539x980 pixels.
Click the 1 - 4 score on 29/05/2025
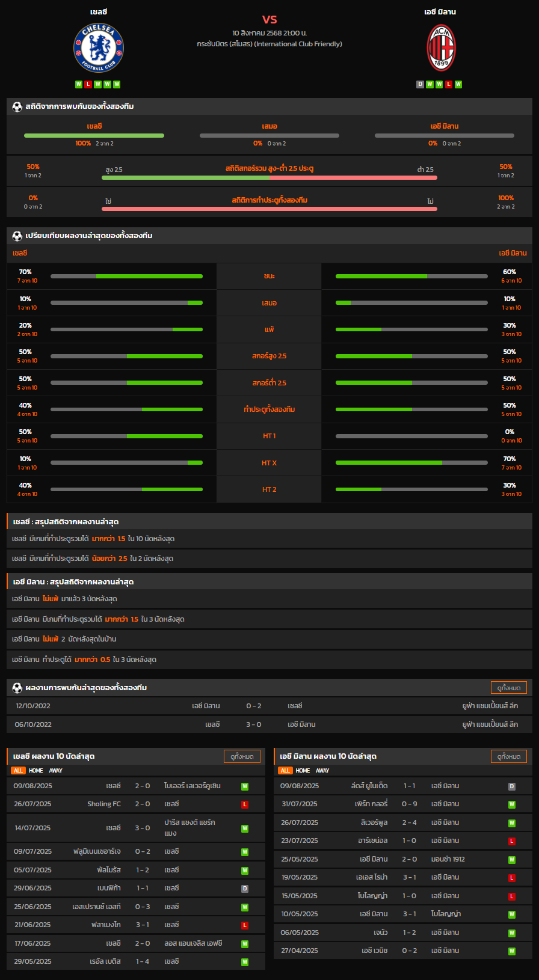pos(143,961)
